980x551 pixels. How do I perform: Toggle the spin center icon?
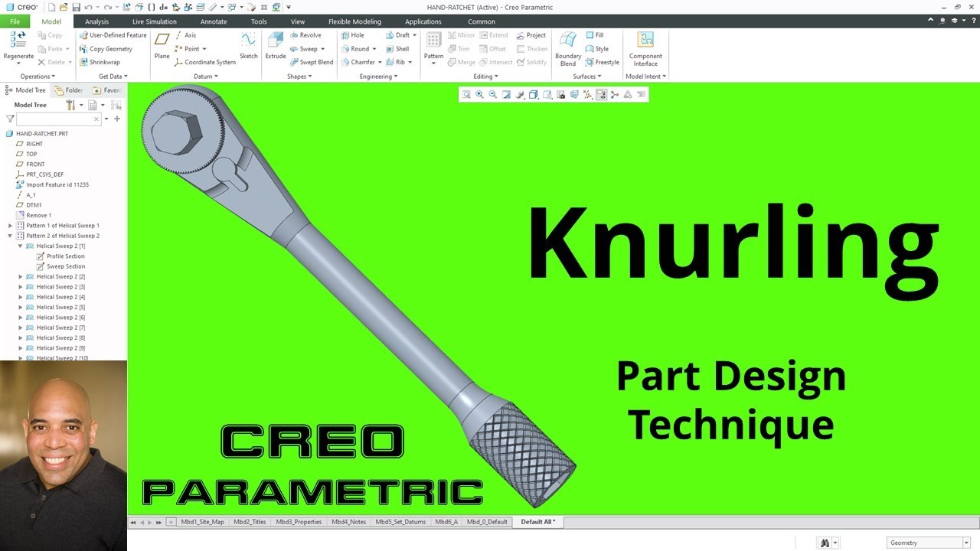(615, 95)
